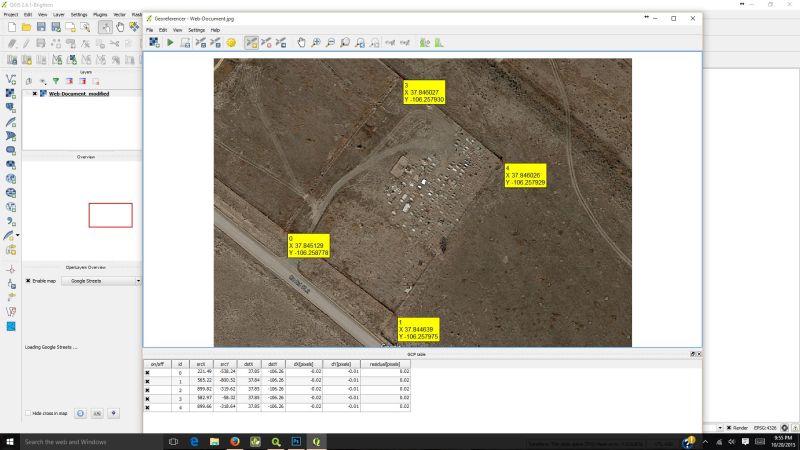Toggle Render checkbox in status bar
The width and height of the screenshot is (800, 450).
(x=729, y=428)
